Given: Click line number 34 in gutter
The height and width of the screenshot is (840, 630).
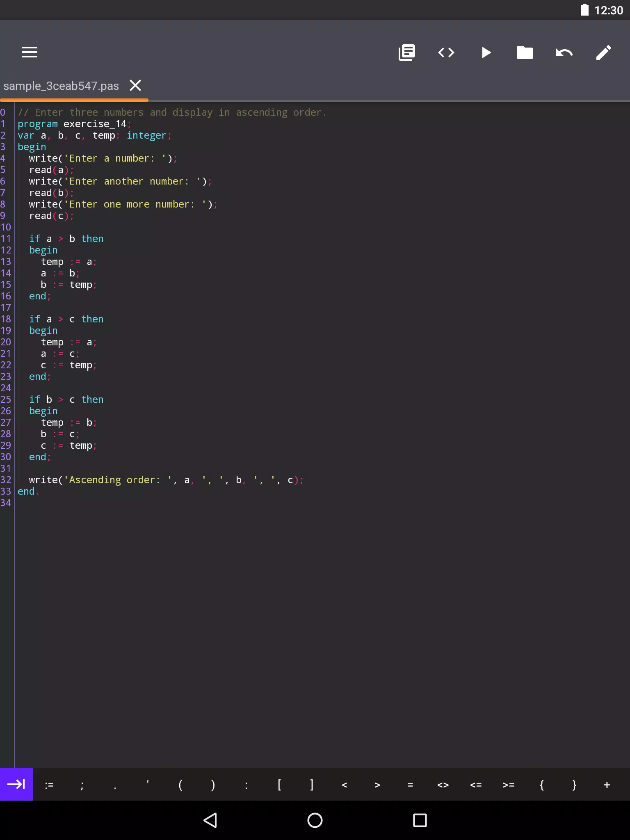Looking at the screenshot, I should [x=6, y=503].
